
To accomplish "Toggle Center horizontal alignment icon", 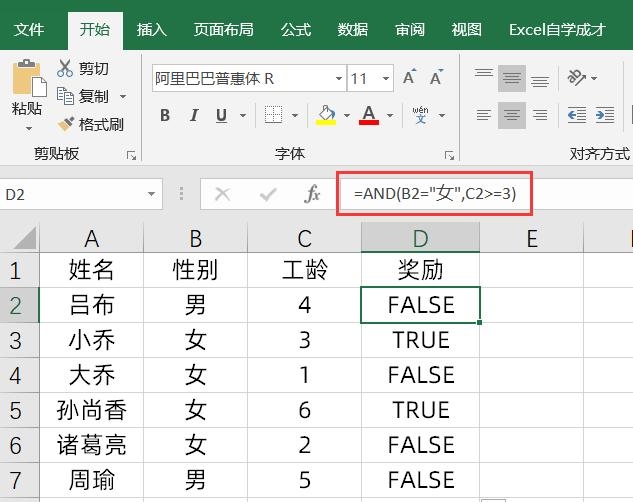I will (512, 115).
